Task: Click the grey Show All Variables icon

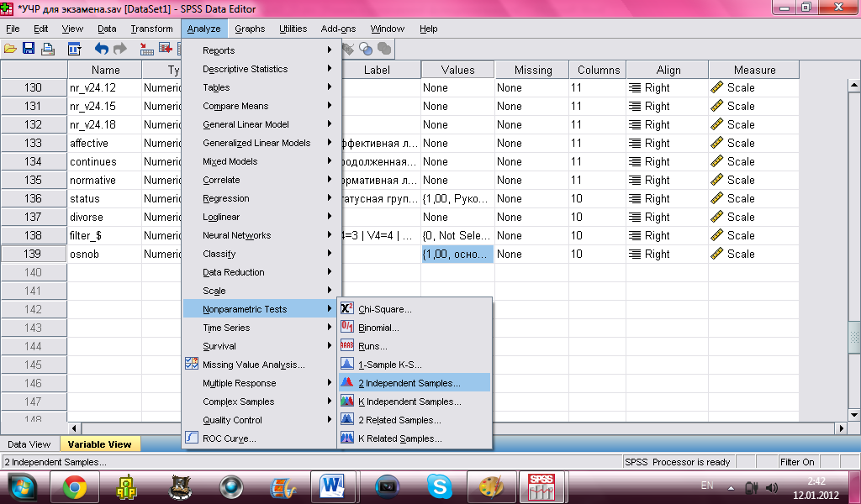Action: point(384,49)
